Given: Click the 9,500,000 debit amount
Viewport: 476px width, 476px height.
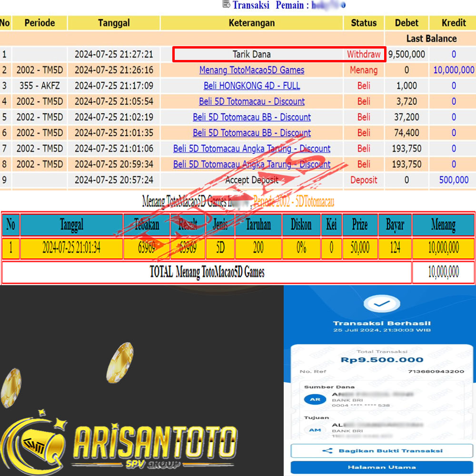Looking at the screenshot, I should pyautogui.click(x=407, y=54).
